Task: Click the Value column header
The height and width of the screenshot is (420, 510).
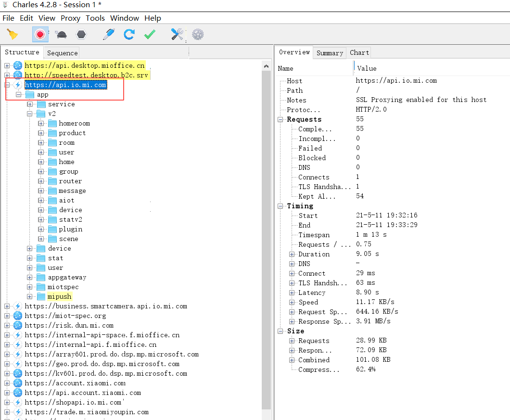Action: [x=367, y=68]
